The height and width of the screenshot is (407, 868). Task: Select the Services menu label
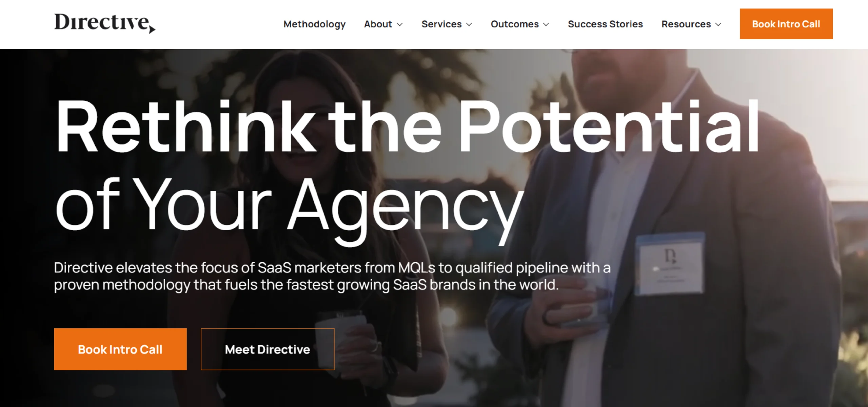coord(441,24)
